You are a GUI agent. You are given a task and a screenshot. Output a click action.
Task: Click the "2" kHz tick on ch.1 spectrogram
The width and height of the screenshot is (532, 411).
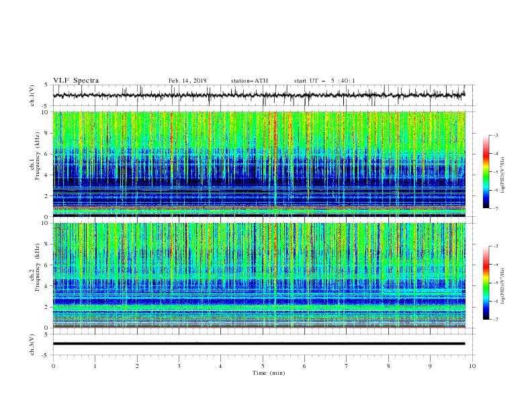coord(46,196)
